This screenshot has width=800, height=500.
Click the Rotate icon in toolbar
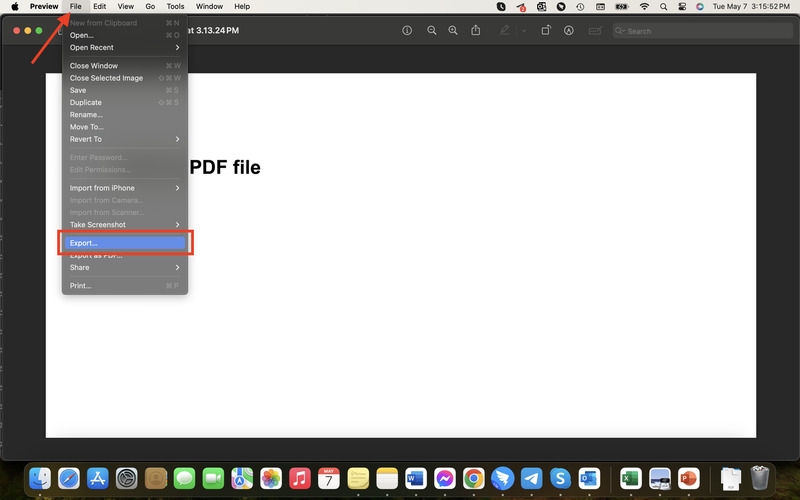pos(546,30)
